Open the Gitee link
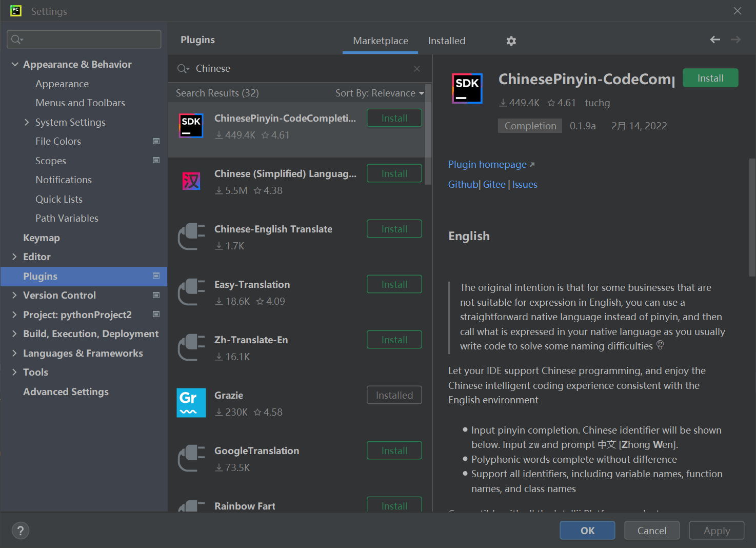This screenshot has width=756, height=548. pyautogui.click(x=494, y=184)
